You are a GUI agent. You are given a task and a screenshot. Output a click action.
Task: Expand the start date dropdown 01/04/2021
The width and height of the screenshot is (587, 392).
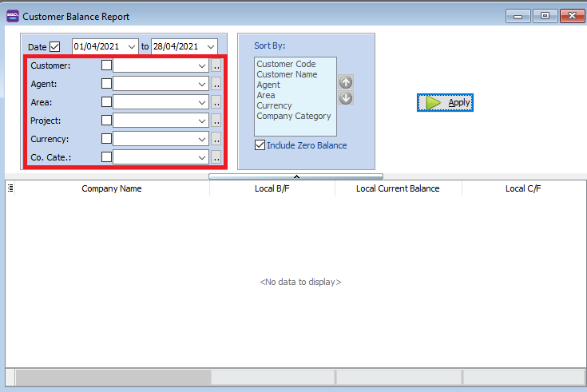click(x=132, y=47)
